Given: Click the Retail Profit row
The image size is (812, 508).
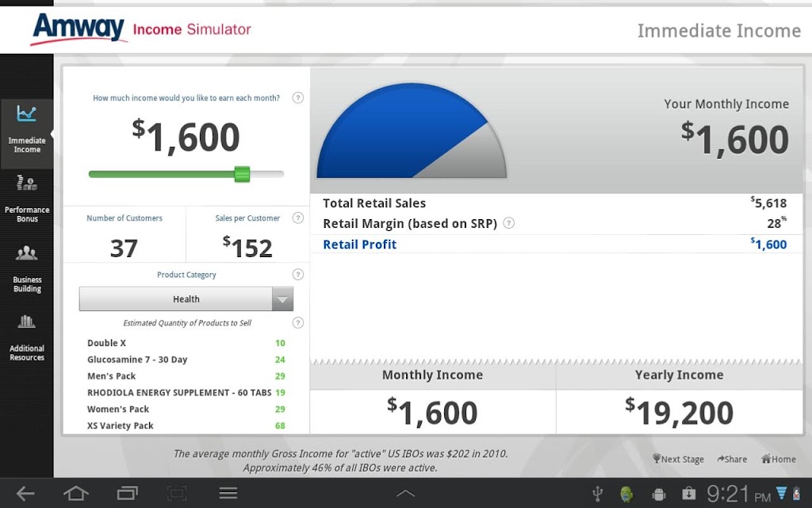Looking at the screenshot, I should (557, 244).
